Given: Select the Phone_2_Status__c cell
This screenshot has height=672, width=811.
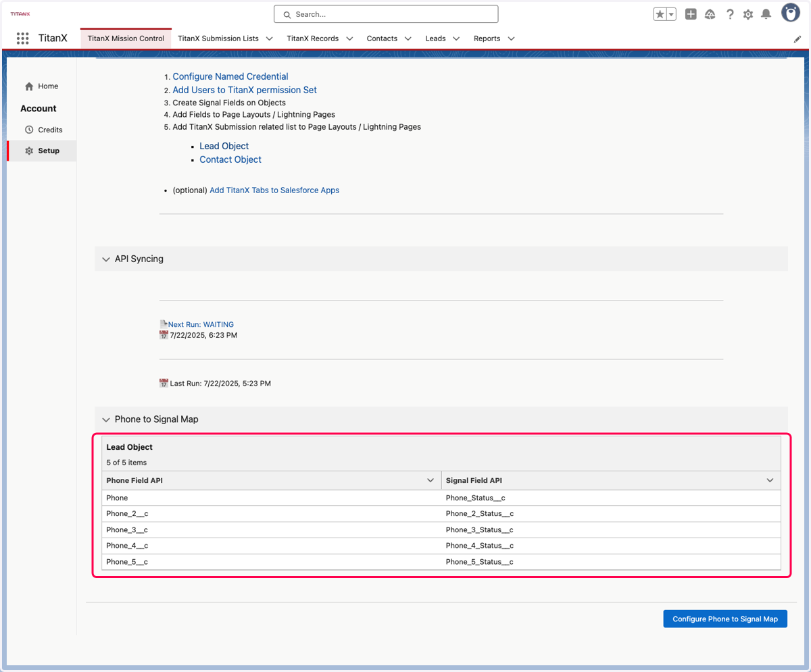Looking at the screenshot, I should (611, 514).
